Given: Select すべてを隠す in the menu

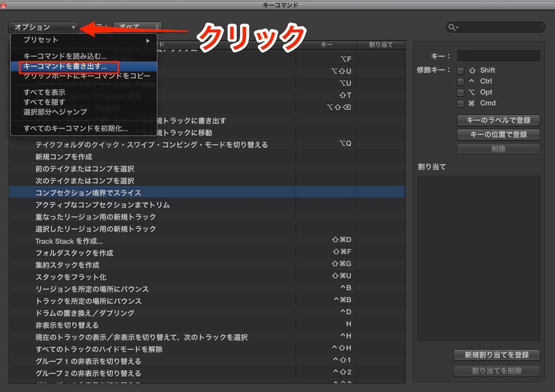Looking at the screenshot, I should tap(83, 102).
